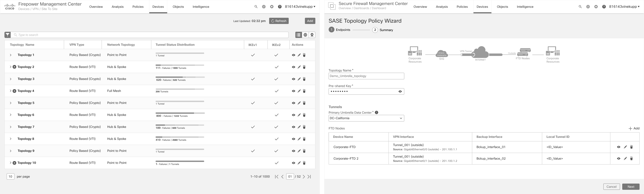Image resolution: width=644 pixels, height=194 pixels.
Task: Open Intelligence menu in Secure Firewall Management Center
Action: [525, 7]
